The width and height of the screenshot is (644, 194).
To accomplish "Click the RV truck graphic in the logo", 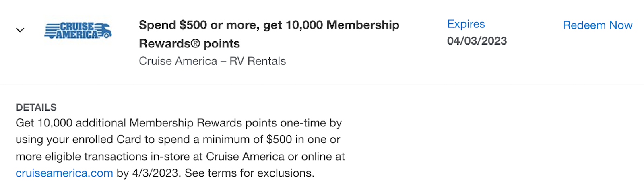I will (x=104, y=31).
